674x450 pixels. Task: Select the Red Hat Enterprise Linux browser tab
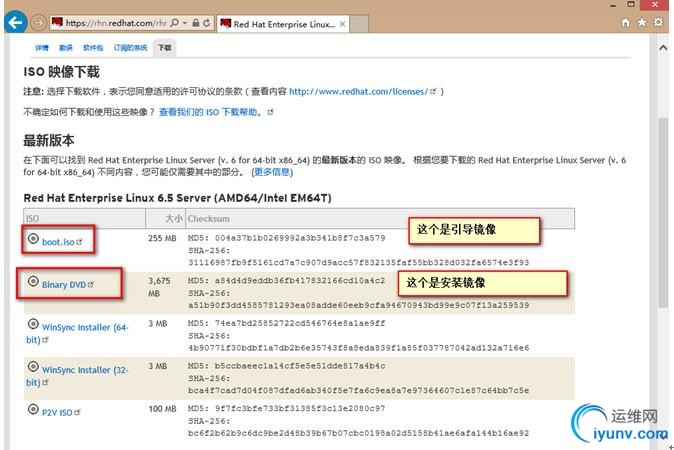tap(283, 24)
